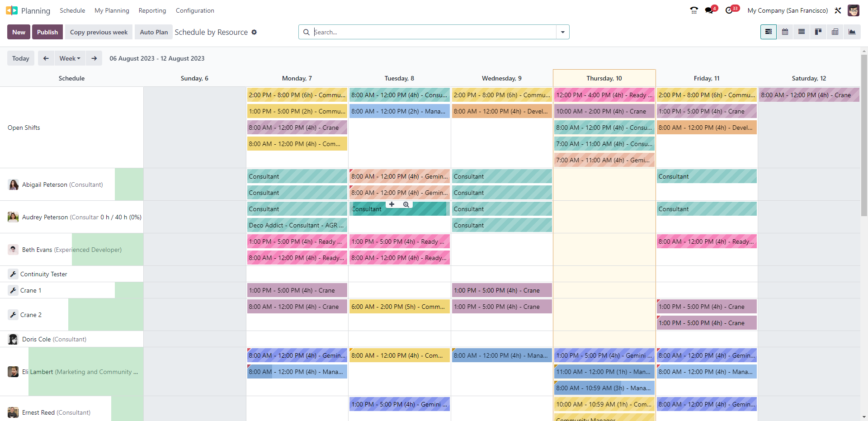Screen dimensions: 868x421
Task: Switch to the calendar view icon
Action: (x=785, y=32)
